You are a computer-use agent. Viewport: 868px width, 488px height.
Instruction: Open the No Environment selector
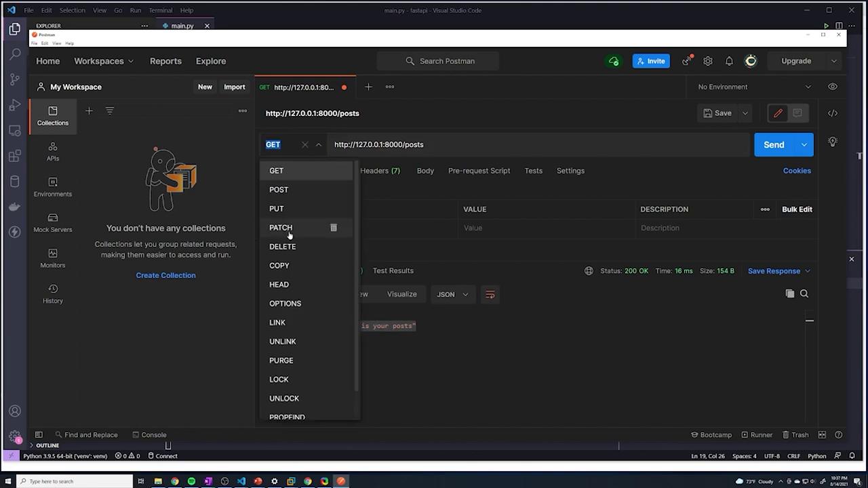click(x=754, y=87)
